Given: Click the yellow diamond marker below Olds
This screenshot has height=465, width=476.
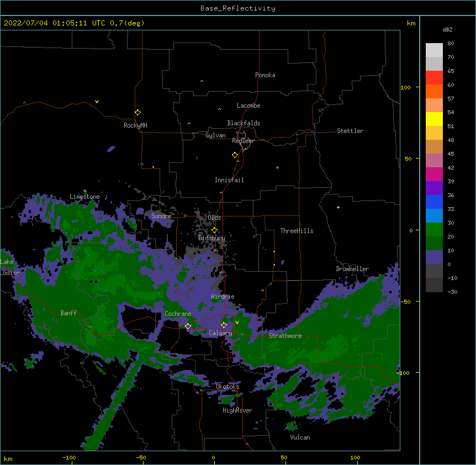Looking at the screenshot, I should click(x=214, y=230).
